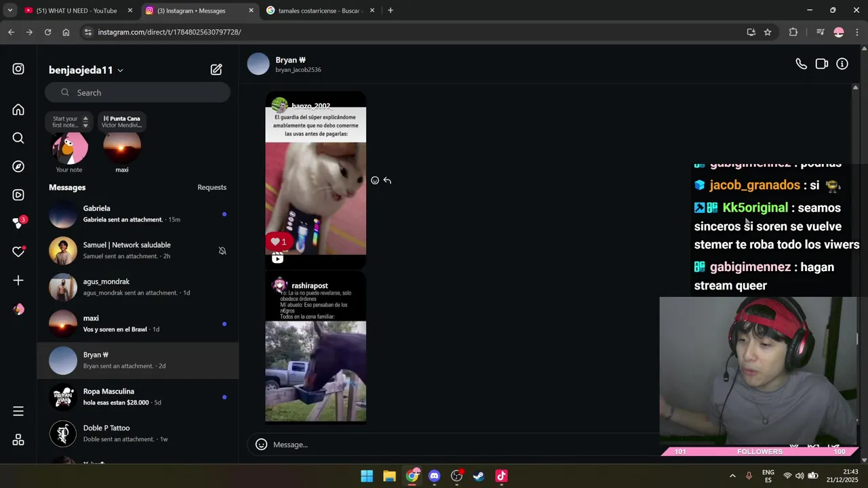Open volume control in system tray
This screenshot has height=488, width=868.
pos(800,476)
